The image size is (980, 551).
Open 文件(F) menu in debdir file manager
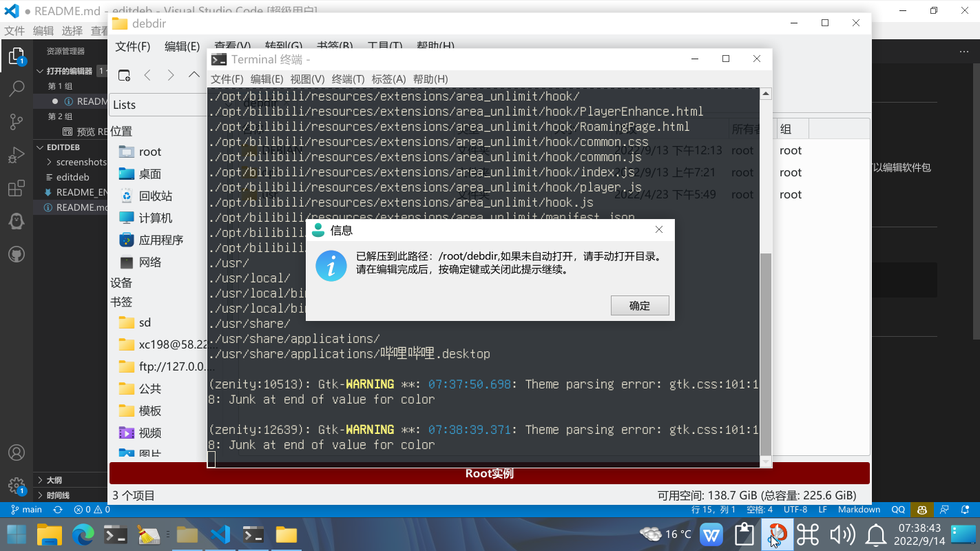pyautogui.click(x=133, y=46)
